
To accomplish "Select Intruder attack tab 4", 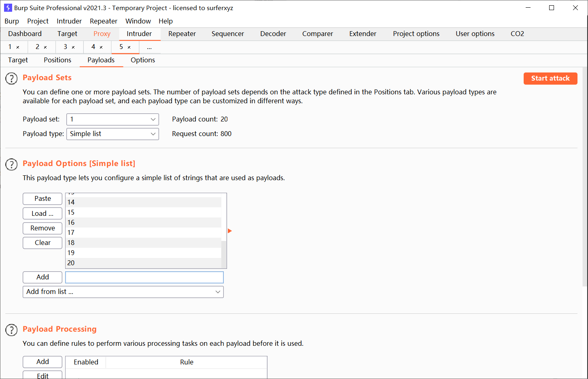I will point(93,47).
